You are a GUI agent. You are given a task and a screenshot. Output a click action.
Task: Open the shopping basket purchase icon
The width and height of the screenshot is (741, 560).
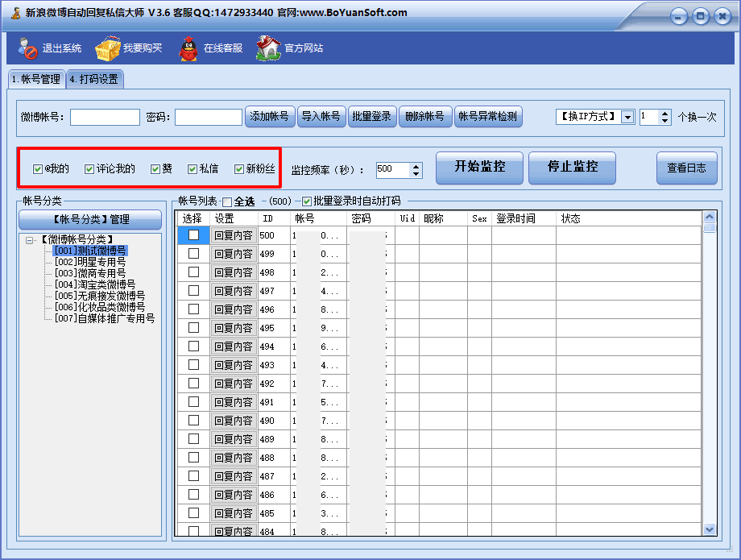click(x=108, y=48)
